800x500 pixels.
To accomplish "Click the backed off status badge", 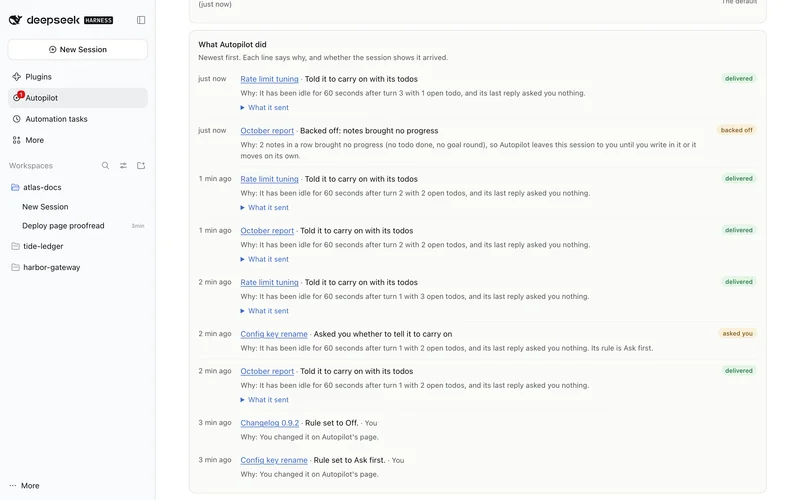I will pos(736,130).
